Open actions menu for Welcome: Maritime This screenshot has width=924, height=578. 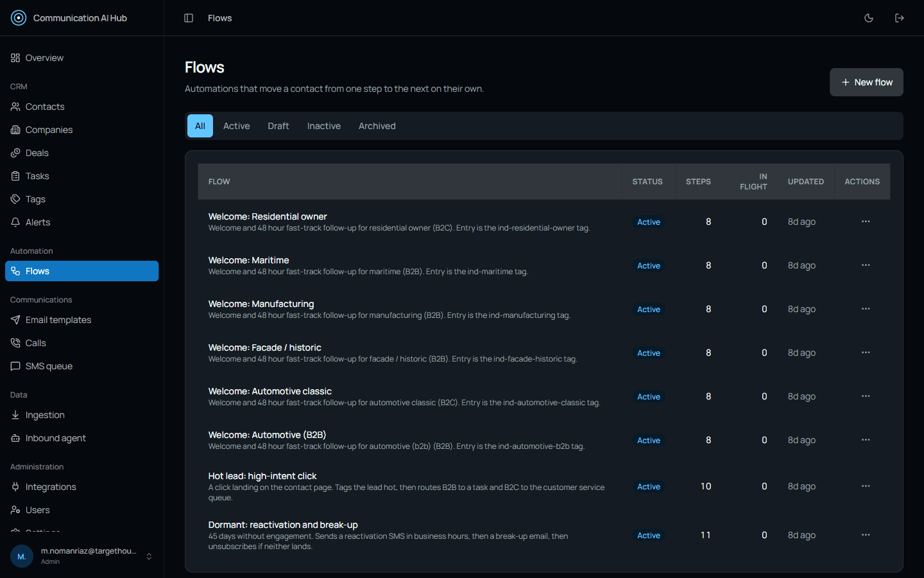tap(866, 265)
